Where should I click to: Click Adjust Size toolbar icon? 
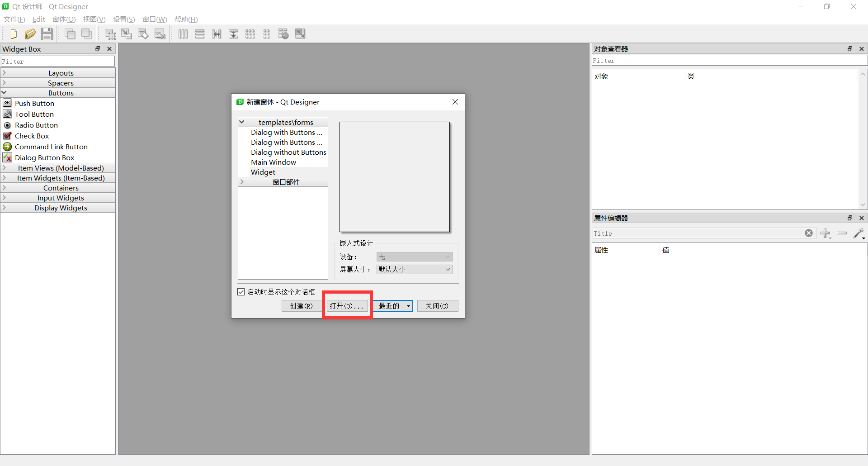click(x=300, y=34)
